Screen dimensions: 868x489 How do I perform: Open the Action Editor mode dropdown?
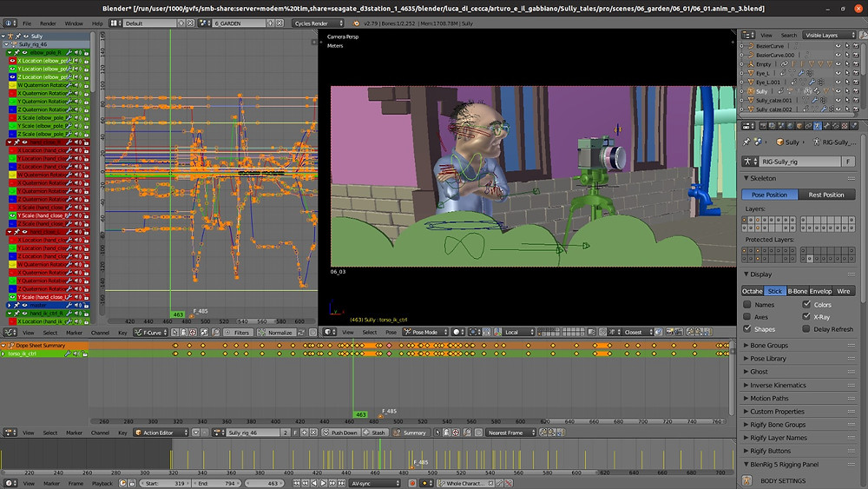point(161,433)
